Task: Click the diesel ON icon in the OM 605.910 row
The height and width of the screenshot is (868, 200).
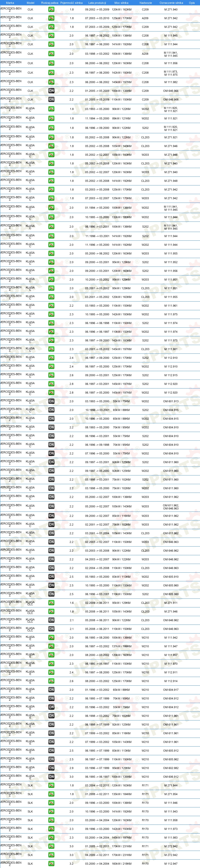Action: click(x=51, y=576)
